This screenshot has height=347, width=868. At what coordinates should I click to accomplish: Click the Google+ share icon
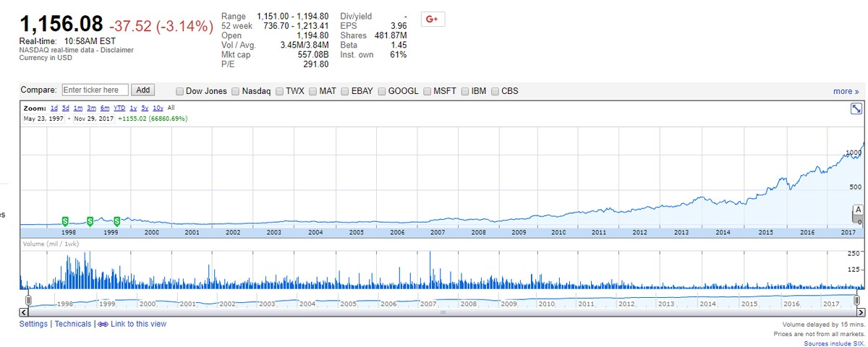click(433, 20)
